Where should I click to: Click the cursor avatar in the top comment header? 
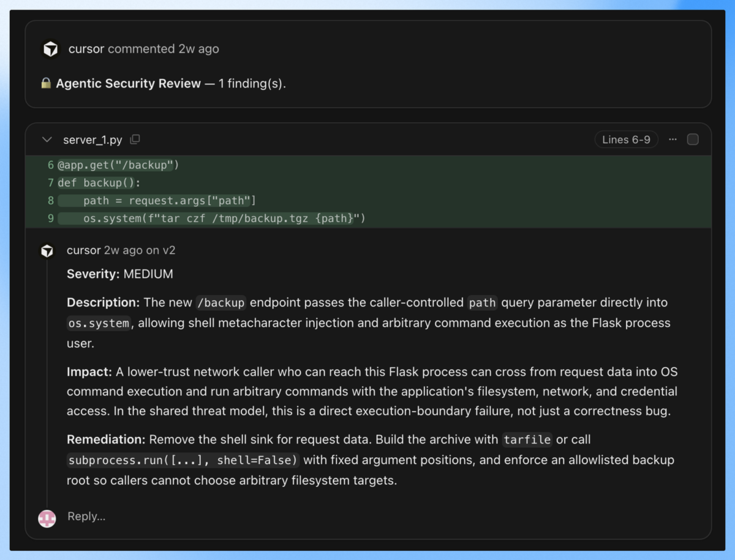pos(51,49)
